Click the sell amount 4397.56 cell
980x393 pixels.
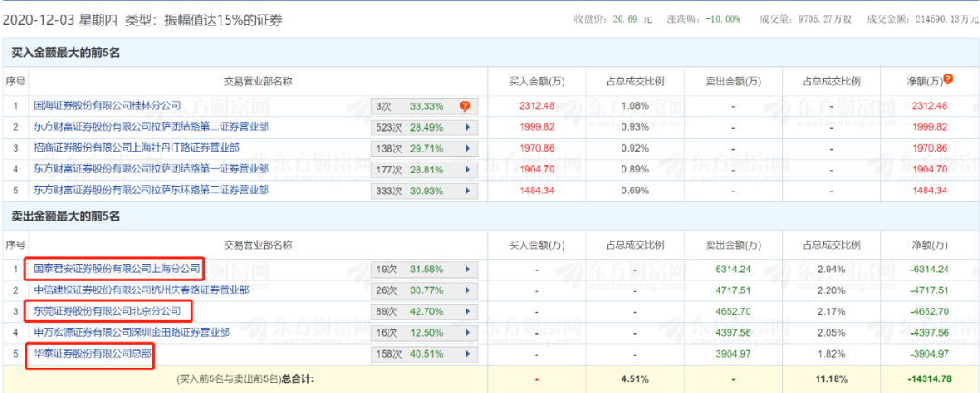click(732, 332)
